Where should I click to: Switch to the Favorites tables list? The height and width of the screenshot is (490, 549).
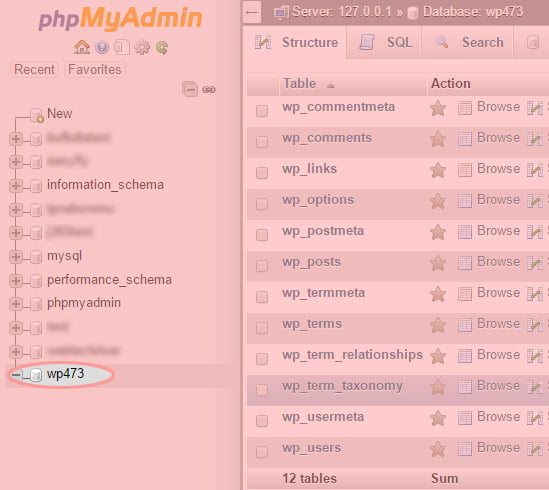[x=95, y=70]
